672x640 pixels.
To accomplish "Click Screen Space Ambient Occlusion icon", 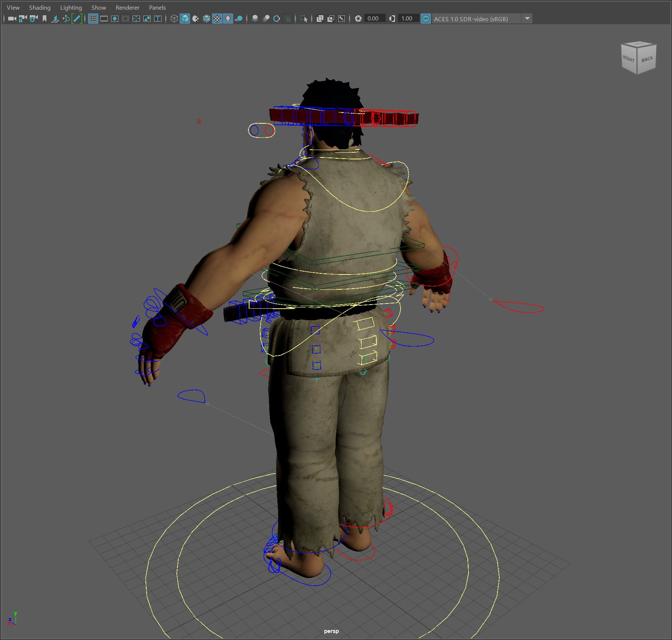I will [x=255, y=19].
